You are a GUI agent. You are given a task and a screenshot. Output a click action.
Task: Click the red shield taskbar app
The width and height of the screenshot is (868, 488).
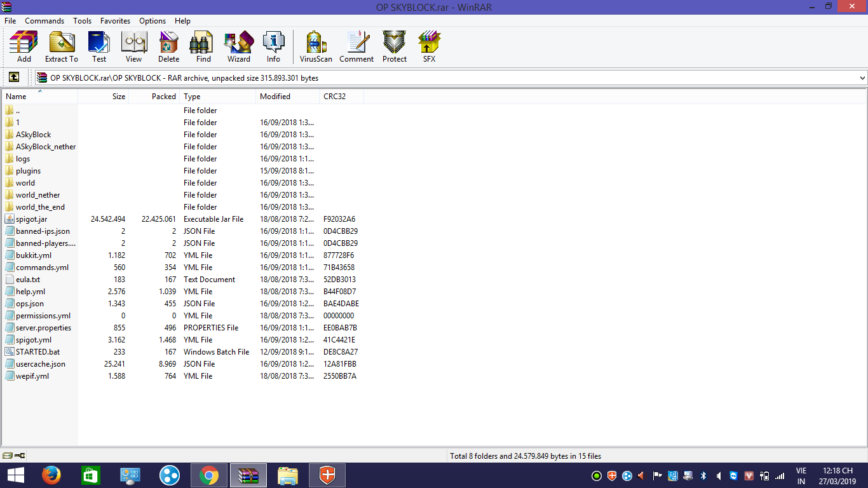(327, 475)
